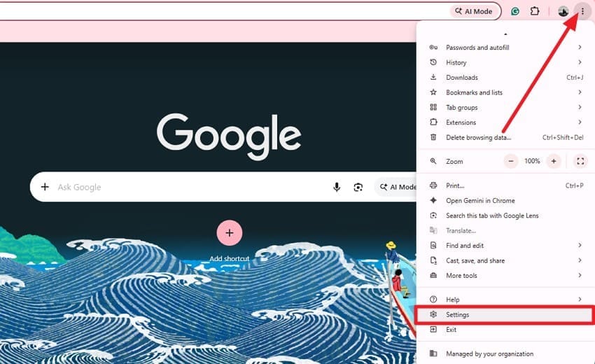Click the grid icon beside Tab groups
This screenshot has height=364, width=595.
click(433, 107)
